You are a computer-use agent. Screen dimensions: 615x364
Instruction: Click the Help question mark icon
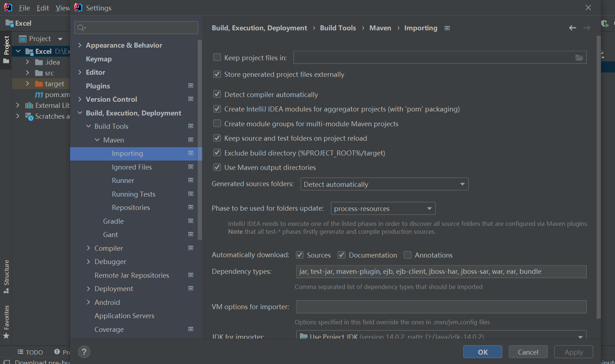84,352
